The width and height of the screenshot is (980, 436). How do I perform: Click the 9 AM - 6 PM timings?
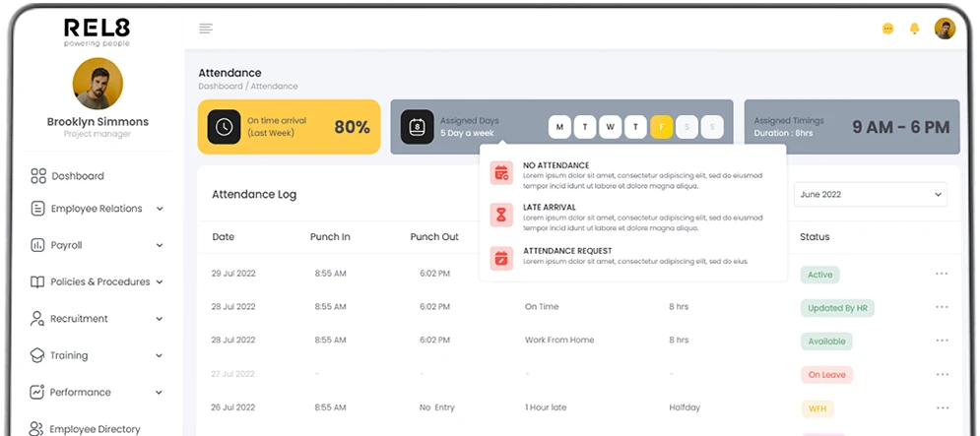point(900,127)
